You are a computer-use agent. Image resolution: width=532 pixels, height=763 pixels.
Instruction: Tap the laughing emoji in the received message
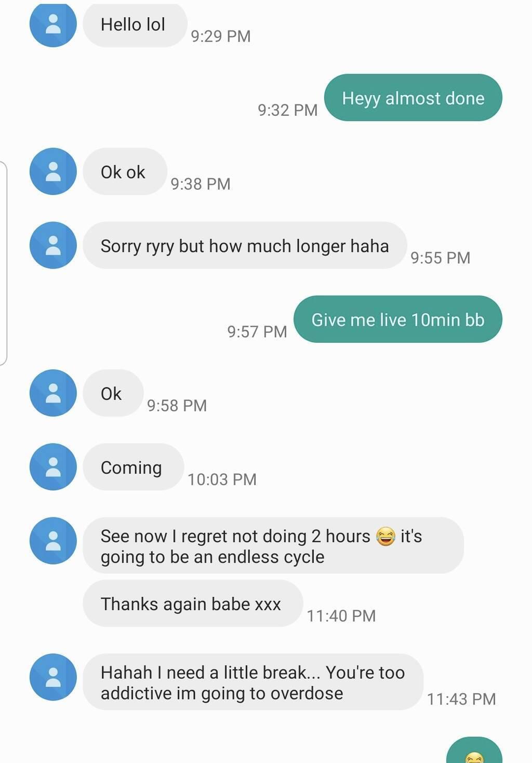coord(385,536)
